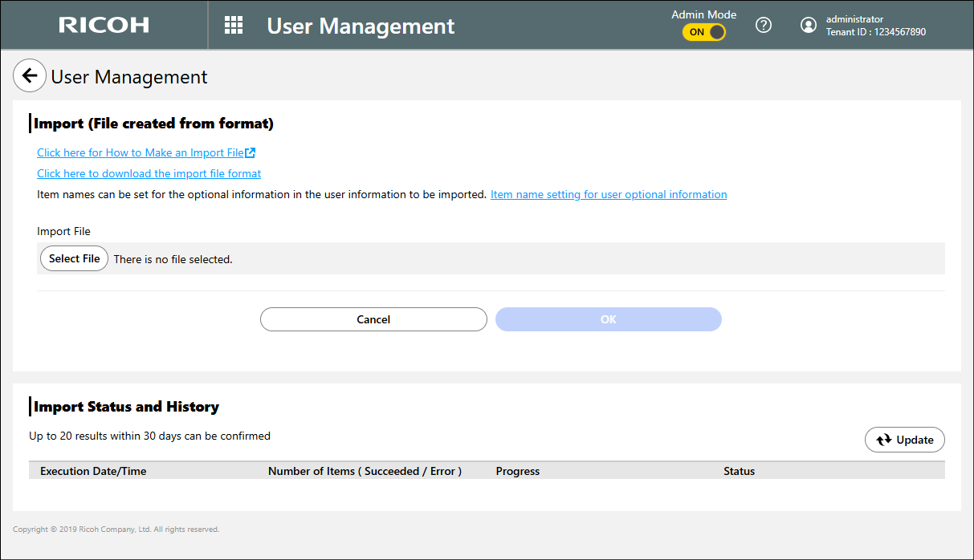The image size is (974, 560).
Task: Click the RICOH logo
Action: [104, 25]
